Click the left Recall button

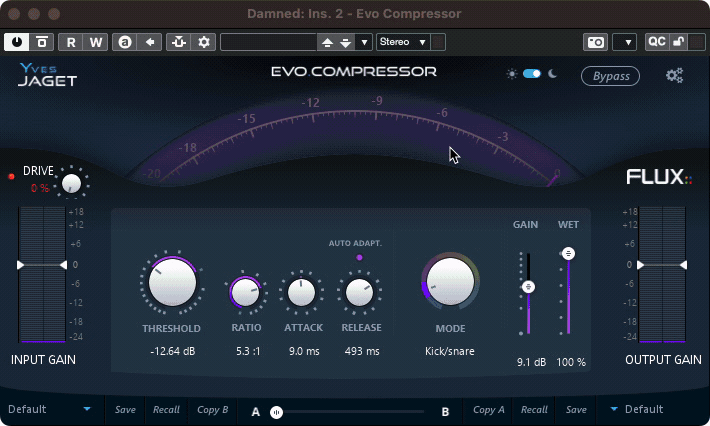166,409
